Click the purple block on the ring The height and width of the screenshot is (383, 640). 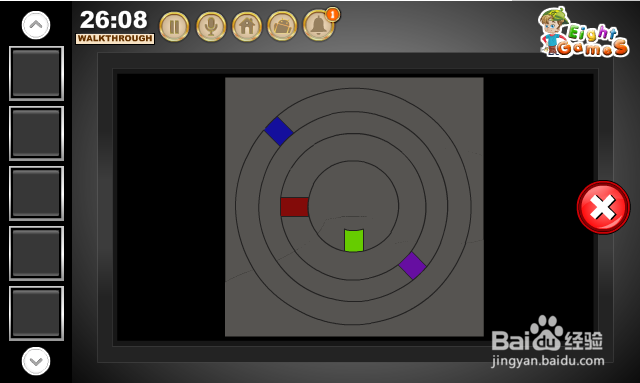click(412, 265)
